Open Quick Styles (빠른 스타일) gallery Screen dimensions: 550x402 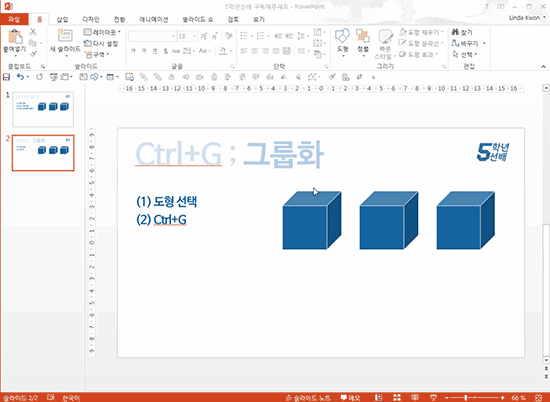pyautogui.click(x=385, y=44)
